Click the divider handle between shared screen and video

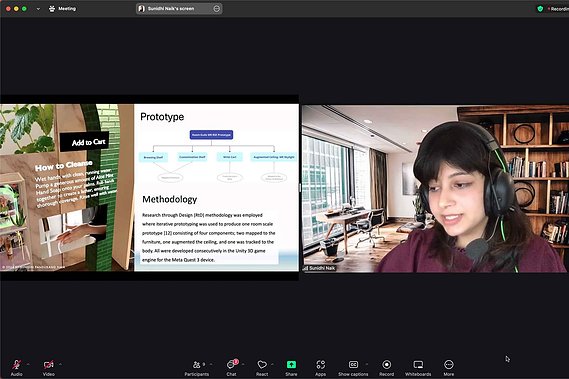pyautogui.click(x=300, y=188)
